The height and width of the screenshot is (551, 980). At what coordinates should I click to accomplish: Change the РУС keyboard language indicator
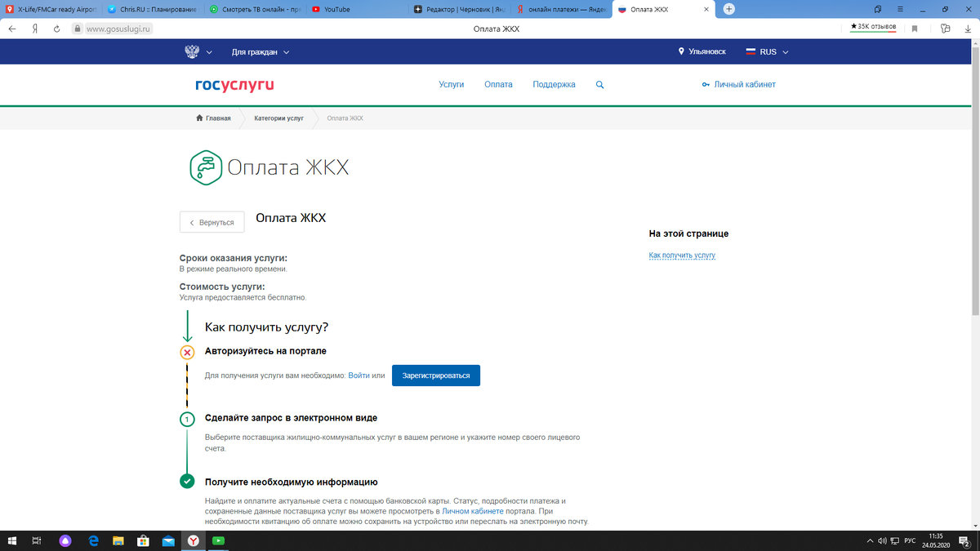[909, 540]
